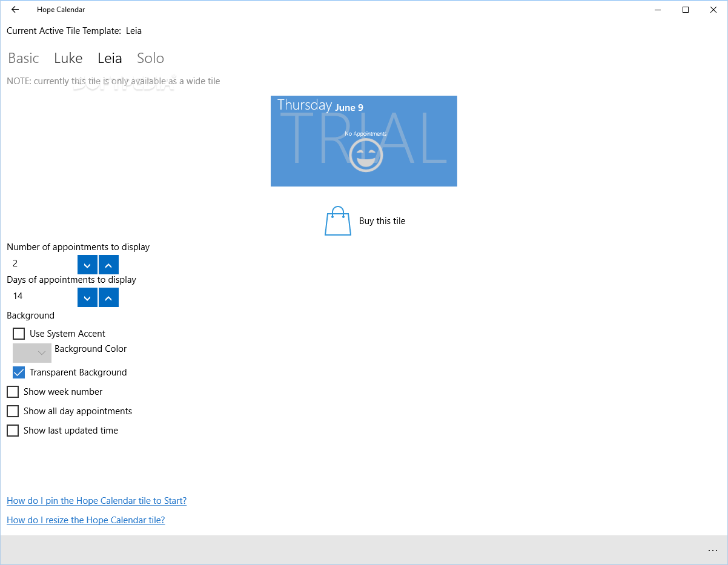Increase days of appointments to display
The height and width of the screenshot is (565, 728).
pos(108,297)
